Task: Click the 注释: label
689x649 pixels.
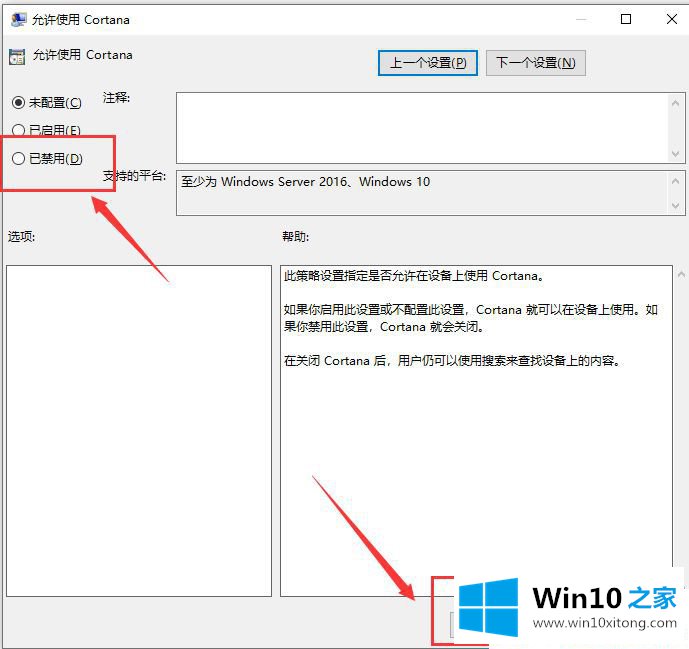Action: 116,98
